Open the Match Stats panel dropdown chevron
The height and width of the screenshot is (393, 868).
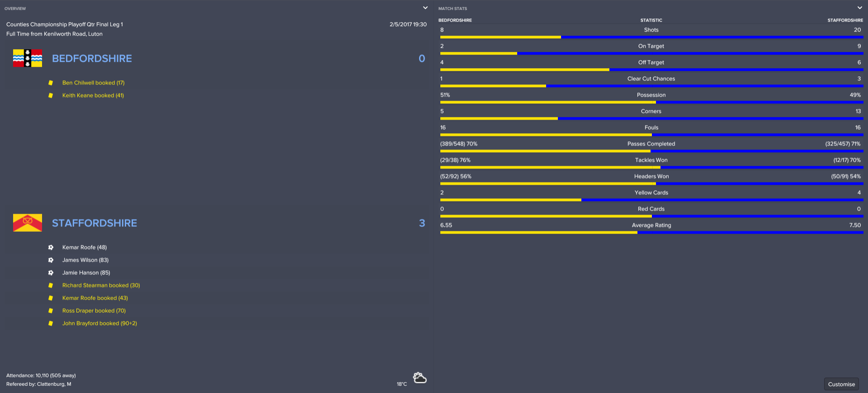point(859,8)
